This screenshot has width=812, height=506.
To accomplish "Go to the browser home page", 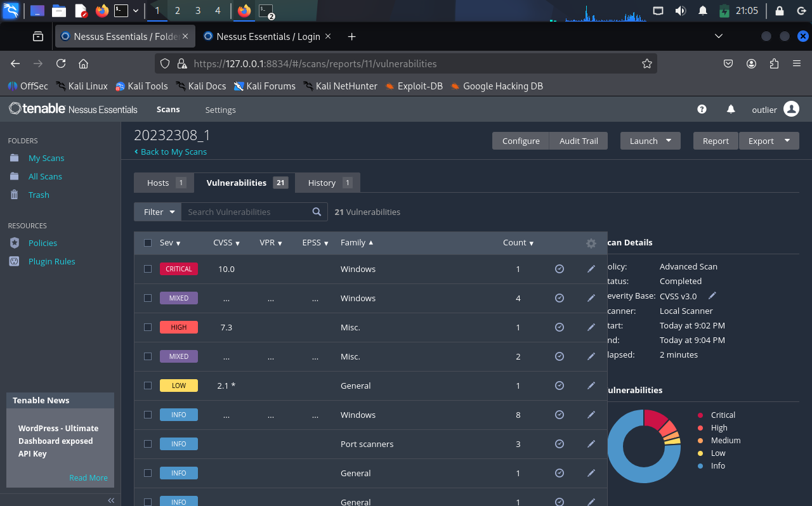I will click(x=83, y=63).
